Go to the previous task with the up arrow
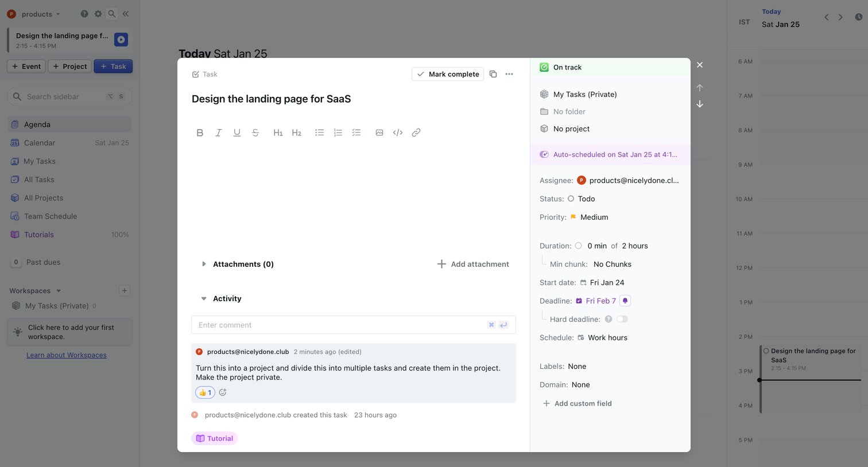This screenshot has height=467, width=868. 699,88
